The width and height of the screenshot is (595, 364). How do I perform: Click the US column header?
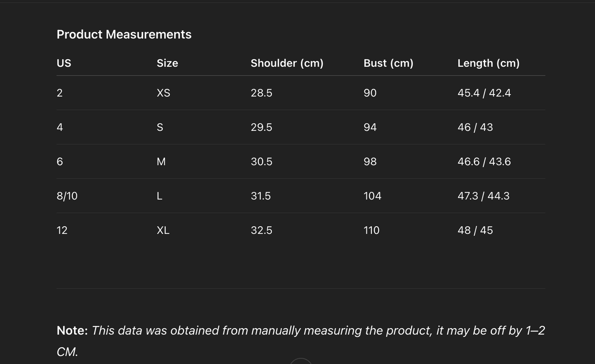pos(64,63)
